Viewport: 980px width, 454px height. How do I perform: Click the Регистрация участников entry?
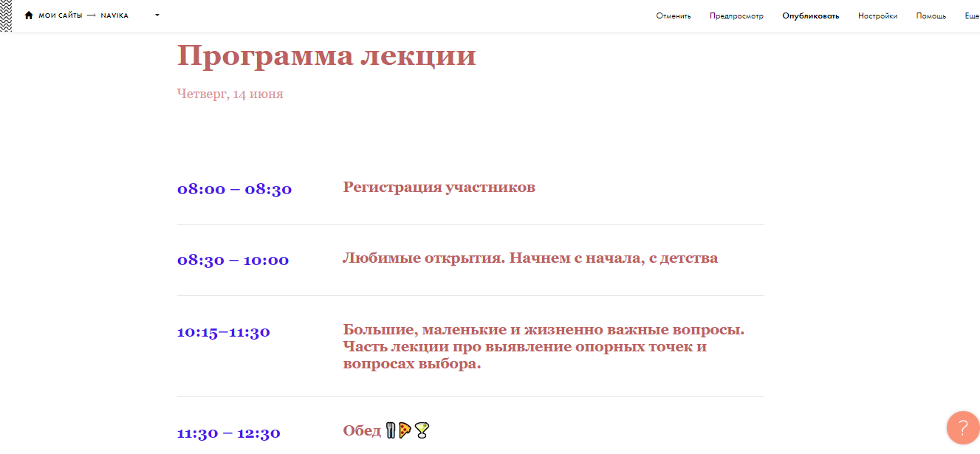tap(439, 188)
